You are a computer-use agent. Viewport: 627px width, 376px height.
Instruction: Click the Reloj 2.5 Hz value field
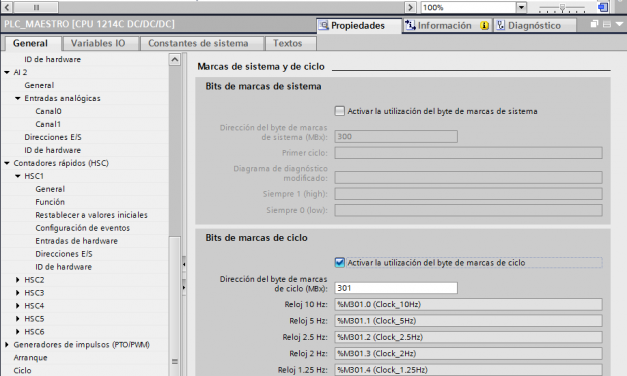[468, 337]
